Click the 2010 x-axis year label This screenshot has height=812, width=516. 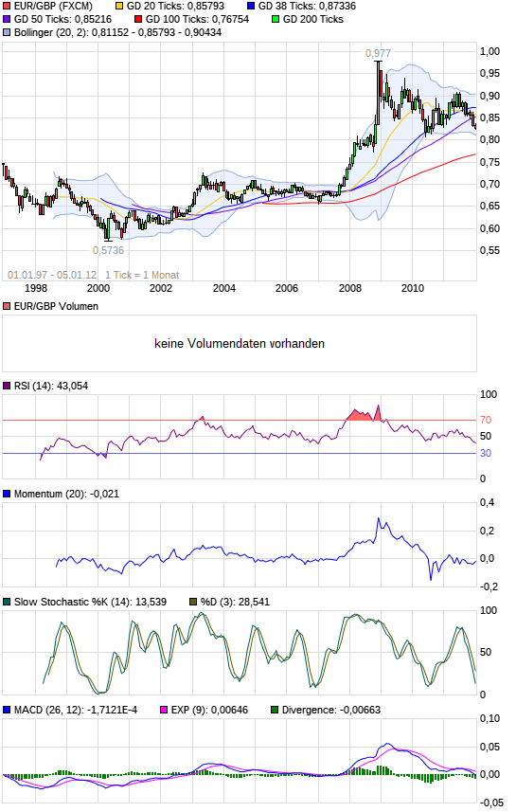pyautogui.click(x=413, y=288)
